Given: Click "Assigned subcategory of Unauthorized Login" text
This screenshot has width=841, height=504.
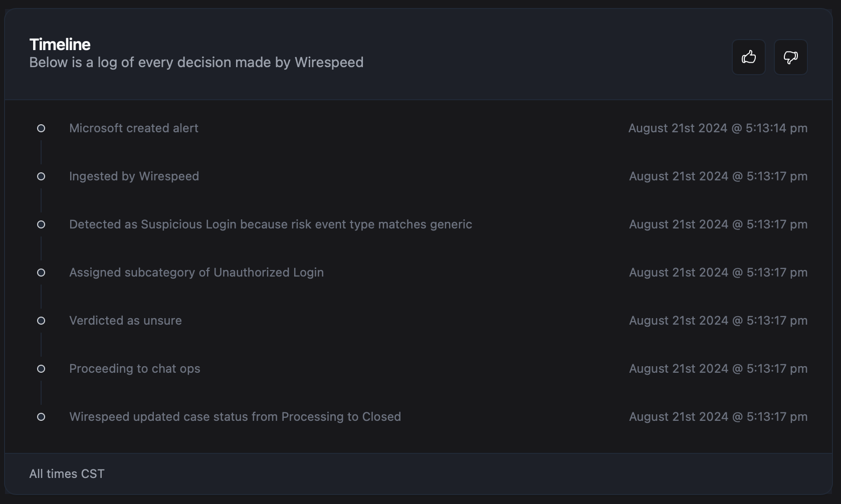Looking at the screenshot, I should click(x=196, y=273).
